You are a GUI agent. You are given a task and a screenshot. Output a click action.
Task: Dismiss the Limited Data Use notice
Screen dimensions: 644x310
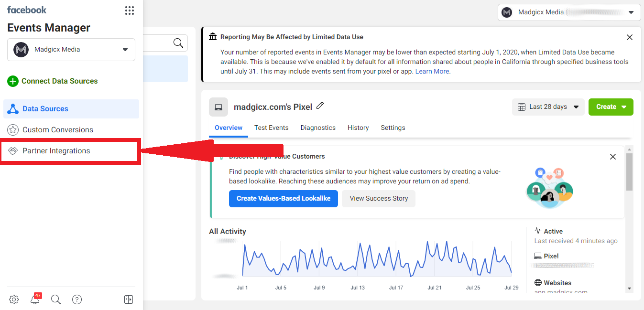click(630, 37)
